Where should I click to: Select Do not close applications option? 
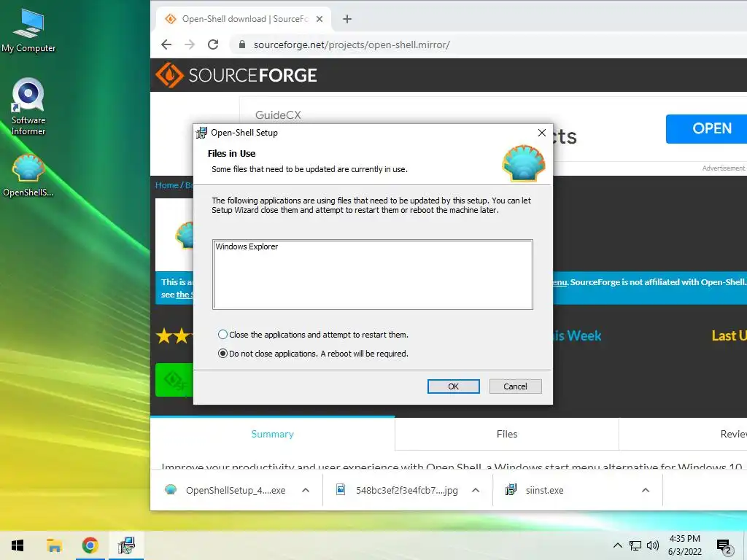tap(313, 354)
